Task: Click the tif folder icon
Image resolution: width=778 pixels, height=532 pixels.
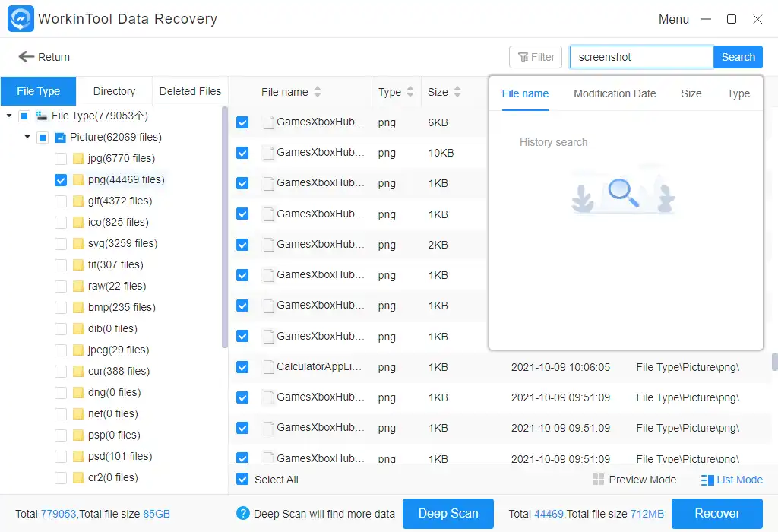Action: click(78, 265)
